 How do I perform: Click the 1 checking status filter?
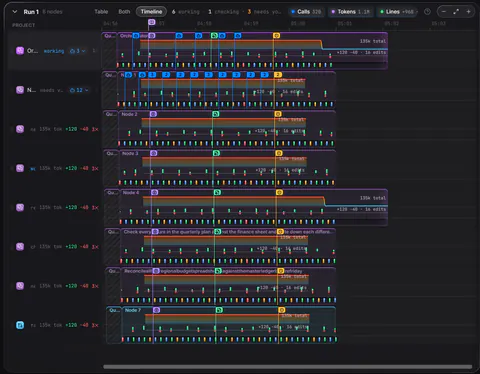tap(224, 12)
